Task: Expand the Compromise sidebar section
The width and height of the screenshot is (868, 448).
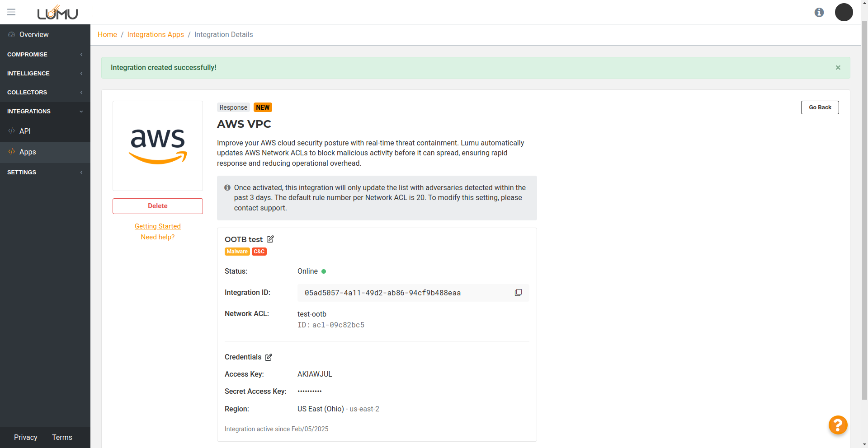Action: coord(45,55)
